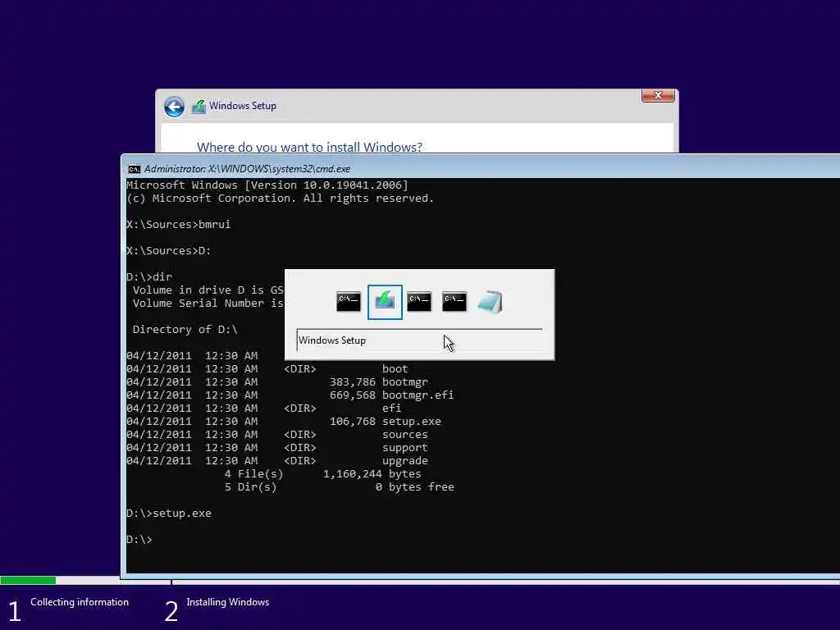The height and width of the screenshot is (630, 840).
Task: Select third command prompt icon in switcher
Action: point(419,302)
